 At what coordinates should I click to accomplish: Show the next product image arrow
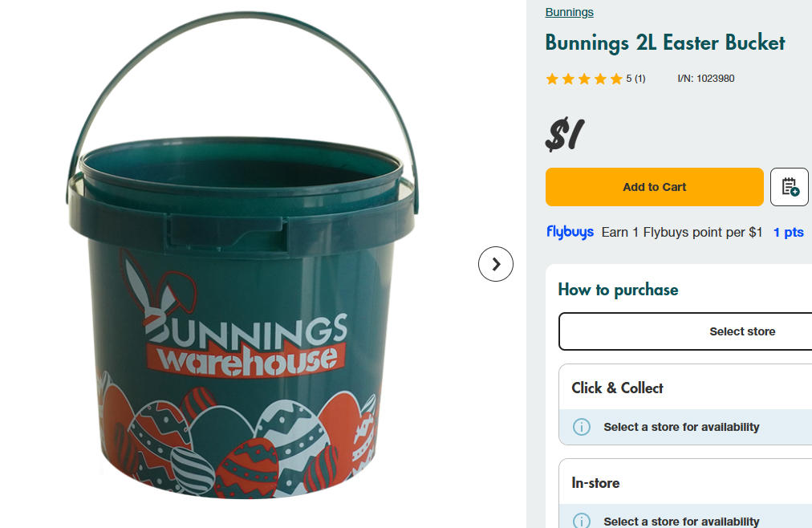point(496,264)
